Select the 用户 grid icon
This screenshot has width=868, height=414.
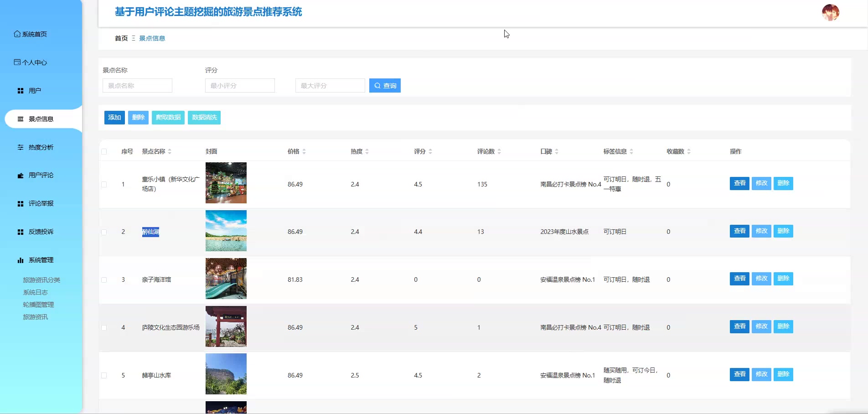pos(21,91)
